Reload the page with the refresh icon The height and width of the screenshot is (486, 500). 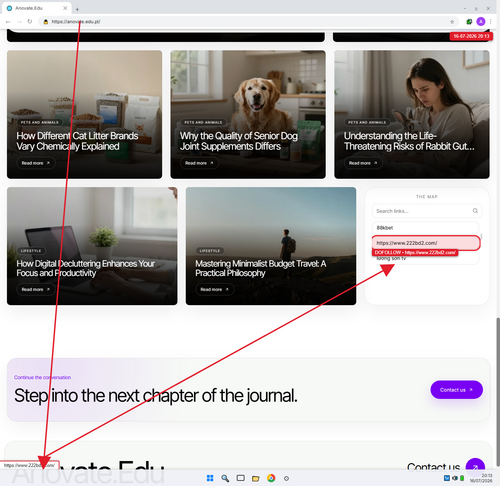[x=30, y=22]
